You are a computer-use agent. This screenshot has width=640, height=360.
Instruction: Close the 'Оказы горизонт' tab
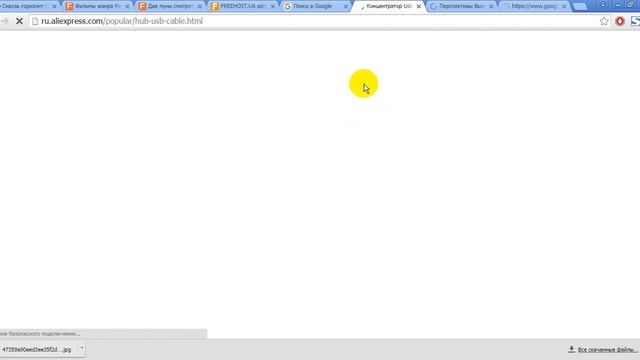[x=54, y=7]
